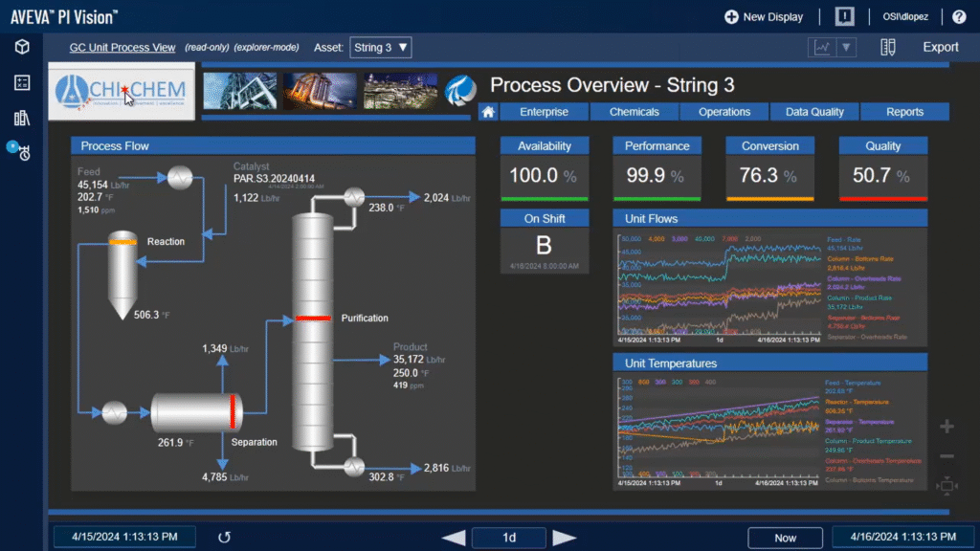This screenshot has width=980, height=551.
Task: Click the New Display button
Action: pyautogui.click(x=763, y=16)
